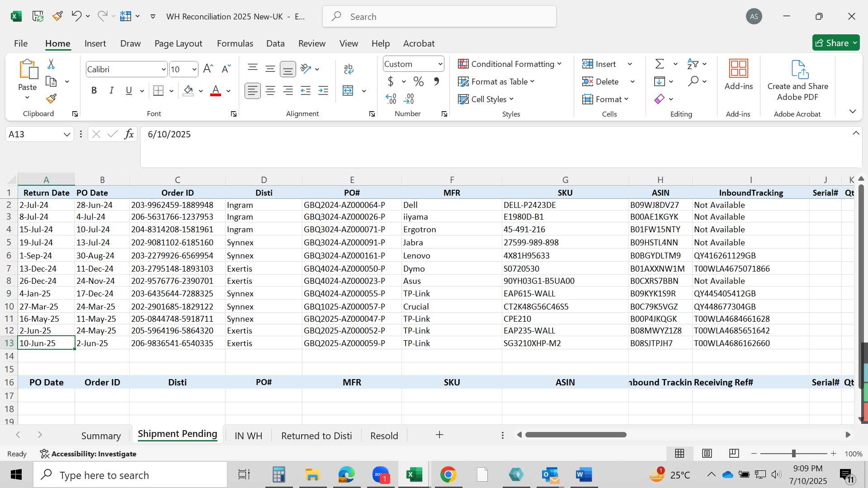Click the Add-ins icon
The height and width of the screenshot is (488, 868).
click(739, 75)
